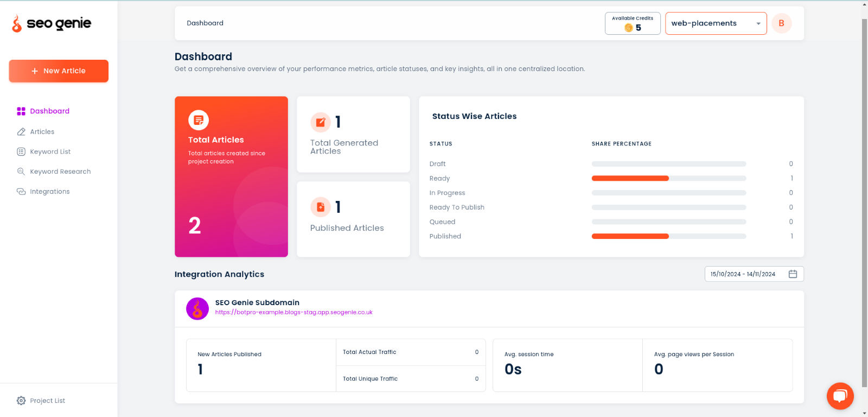Click the SEO Genie Subdomain purple logo
Viewport: 868px width, 417px height.
pos(197,308)
